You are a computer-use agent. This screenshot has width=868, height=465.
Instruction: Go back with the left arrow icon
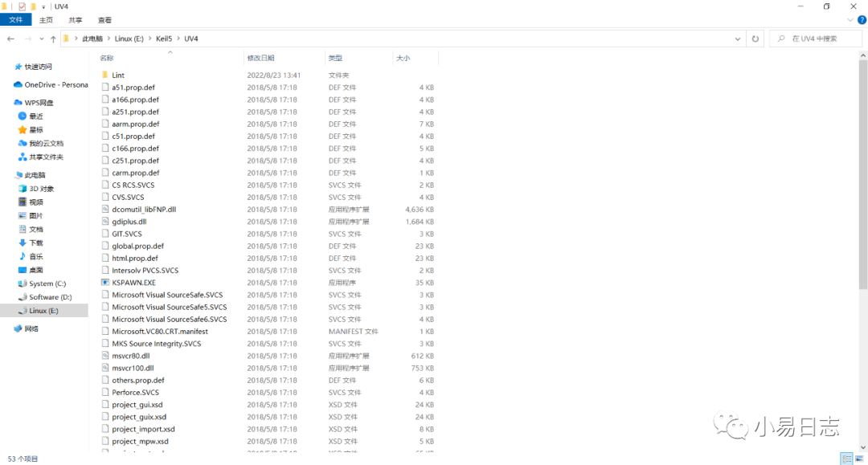pyautogui.click(x=10, y=39)
